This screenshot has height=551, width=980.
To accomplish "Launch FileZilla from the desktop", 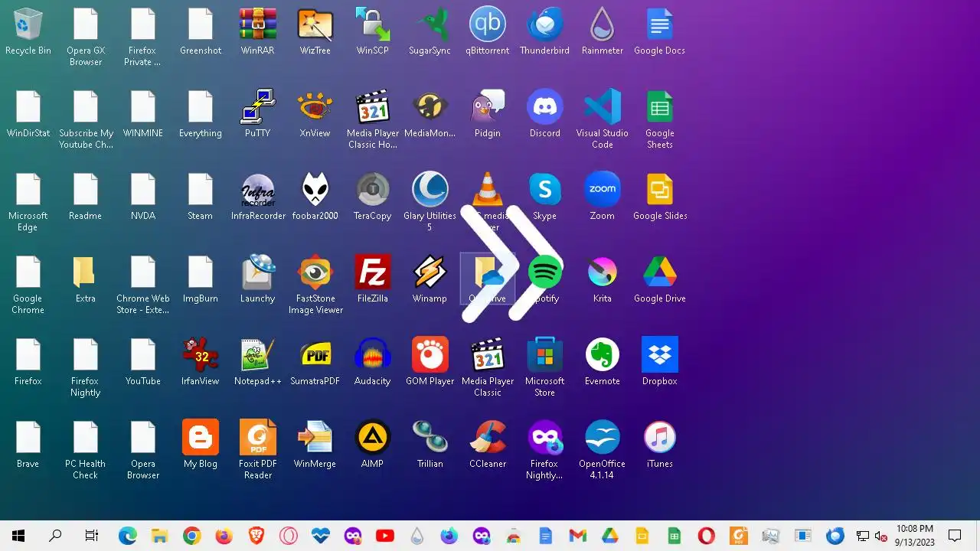I will point(373,279).
